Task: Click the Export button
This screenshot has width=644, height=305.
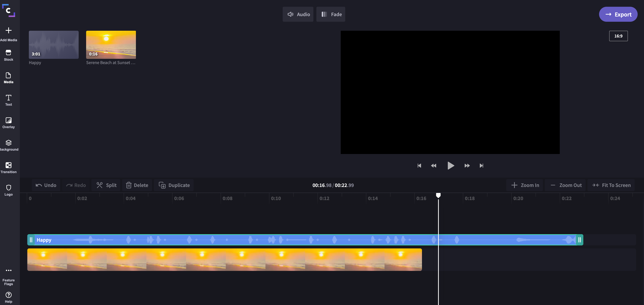Action: [618, 14]
